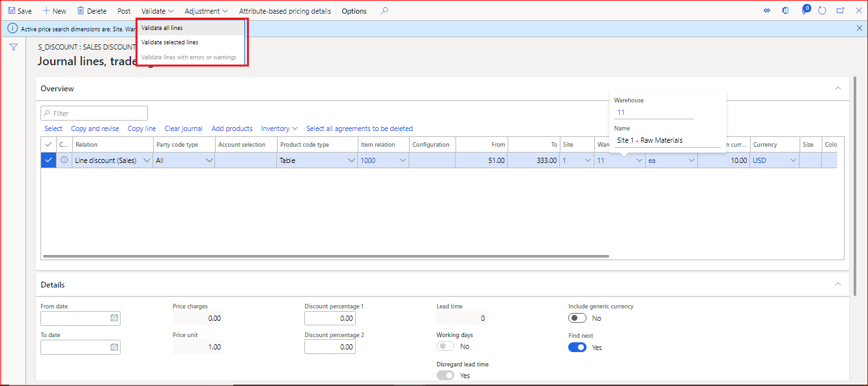This screenshot has height=386, width=868.
Task: Choose Validate selected lines
Action: click(x=191, y=42)
